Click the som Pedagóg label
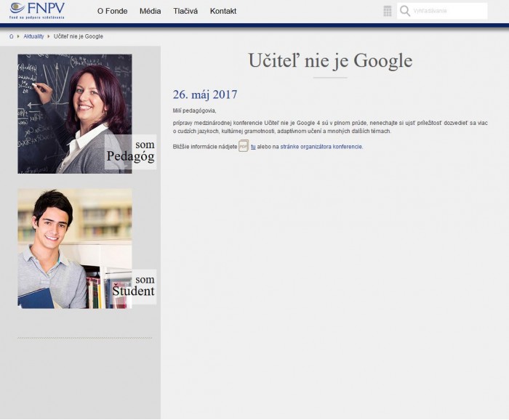509x420 pixels. (130, 151)
